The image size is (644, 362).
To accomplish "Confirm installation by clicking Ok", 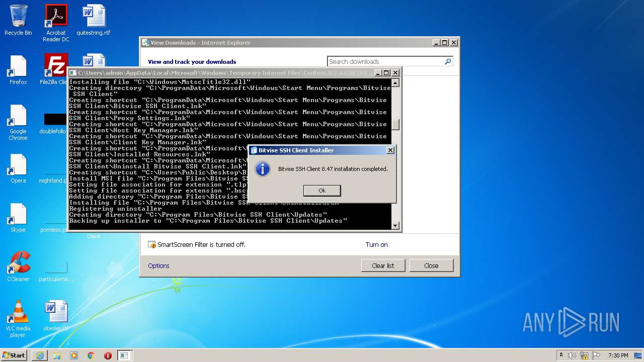I will pos(322,191).
